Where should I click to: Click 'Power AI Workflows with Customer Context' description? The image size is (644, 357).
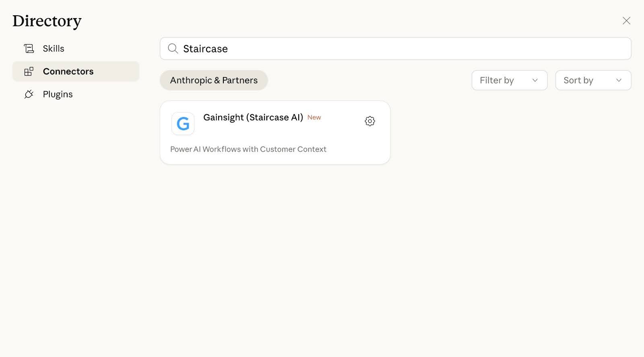tap(248, 149)
